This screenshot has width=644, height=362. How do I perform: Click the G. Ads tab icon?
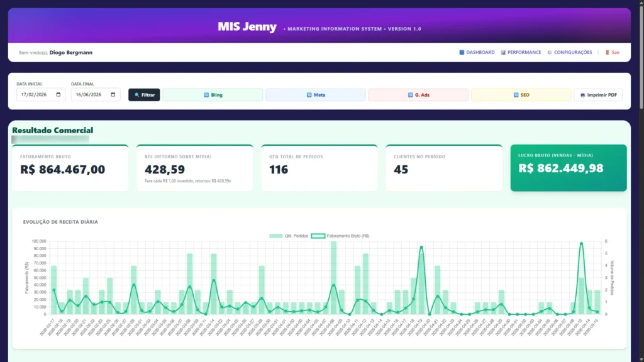410,95
